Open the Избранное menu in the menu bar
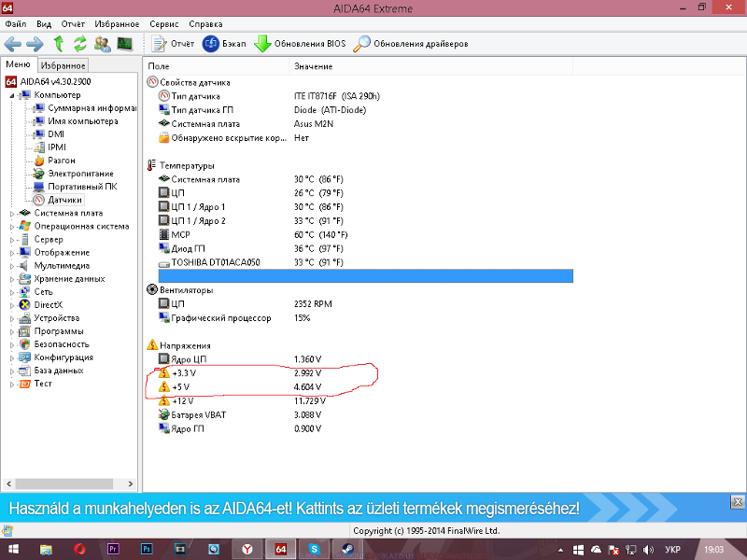The width and height of the screenshot is (747, 560). (117, 24)
